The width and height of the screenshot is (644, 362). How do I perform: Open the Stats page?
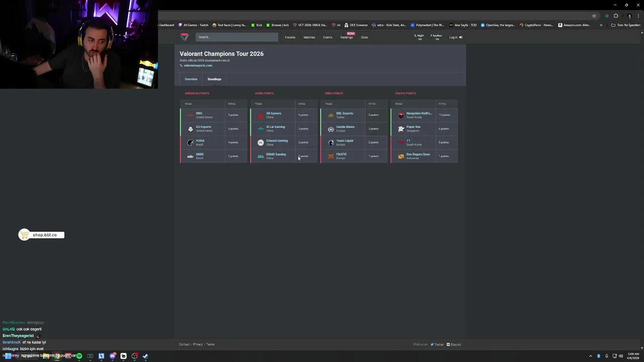[364, 37]
